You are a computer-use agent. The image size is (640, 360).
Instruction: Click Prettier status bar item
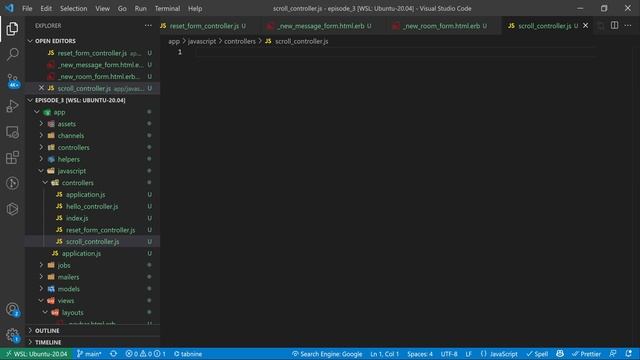click(x=586, y=354)
